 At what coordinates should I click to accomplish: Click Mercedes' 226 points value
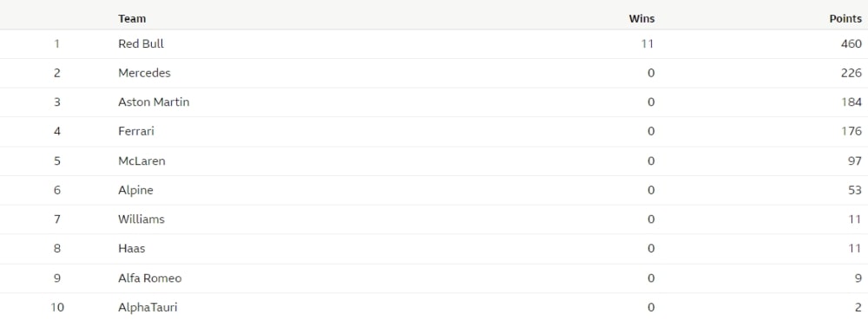point(852,73)
